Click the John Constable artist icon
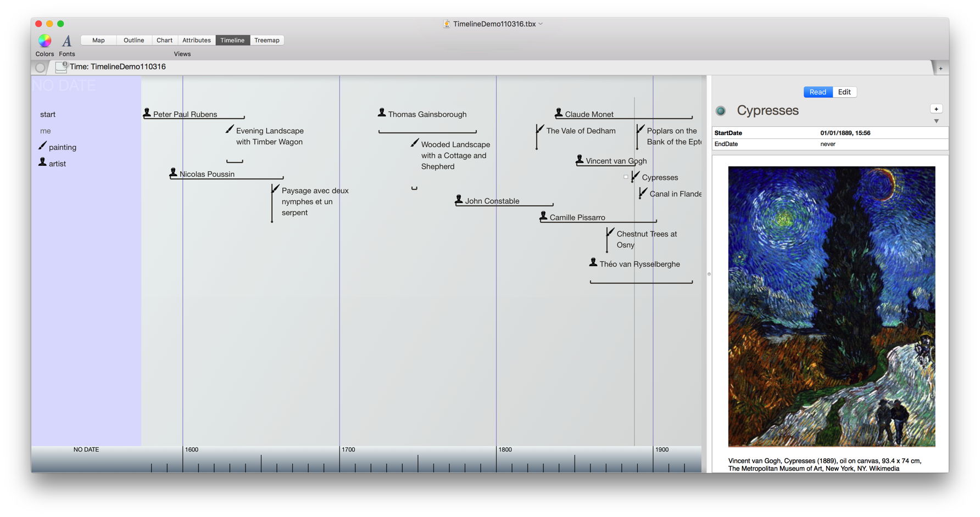This screenshot has width=980, height=517. (459, 200)
